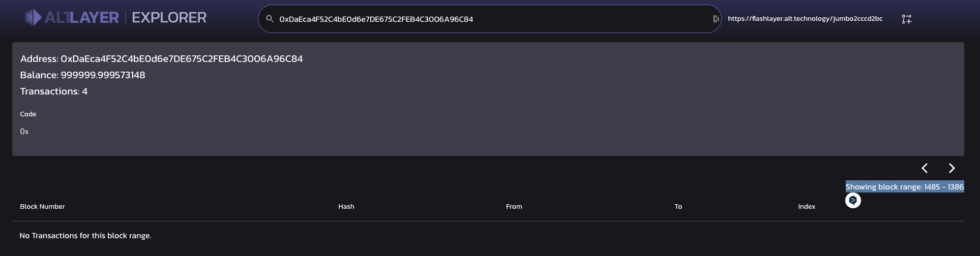Click the Address line text

click(161, 59)
